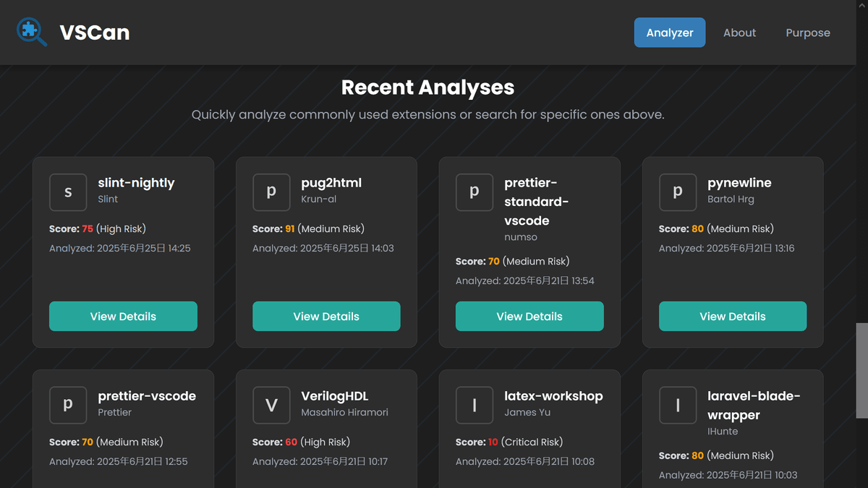The width and height of the screenshot is (868, 488).
Task: Click publisher name Masahiro Hiramori
Action: [x=344, y=412]
